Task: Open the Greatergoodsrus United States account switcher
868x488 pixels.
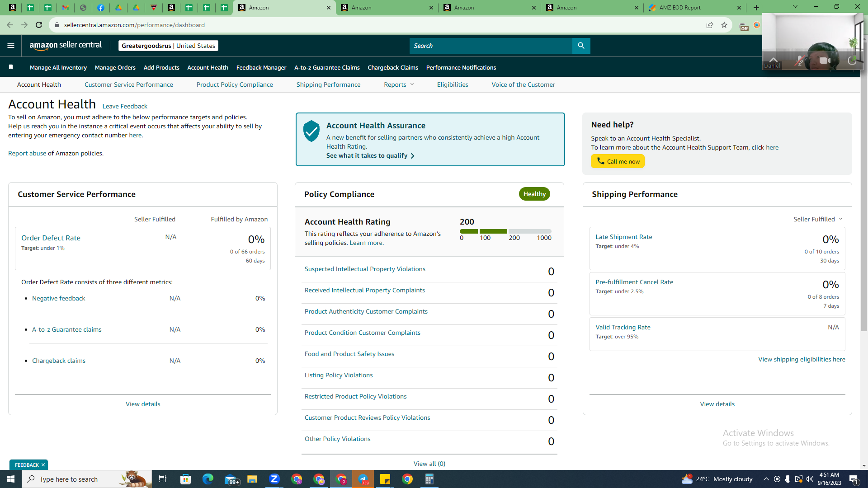Action: tap(168, 46)
